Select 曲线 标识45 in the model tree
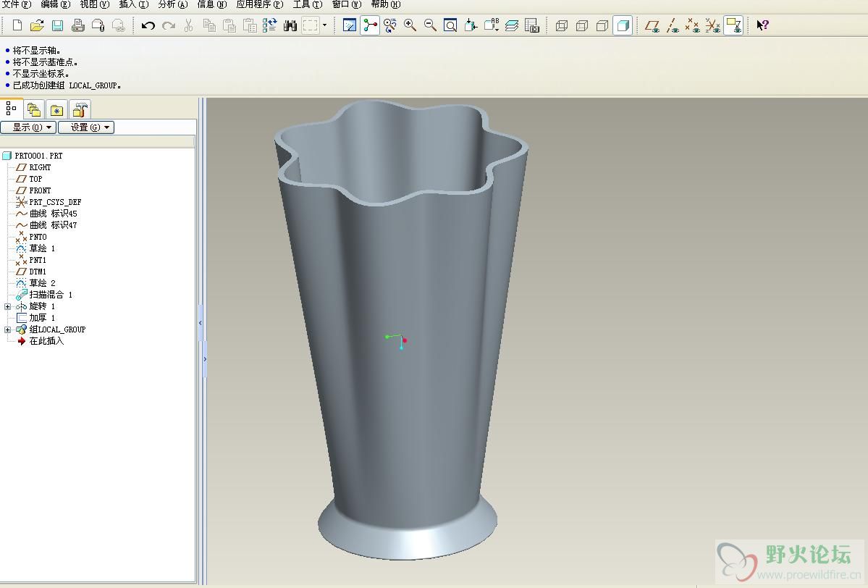 coord(53,214)
